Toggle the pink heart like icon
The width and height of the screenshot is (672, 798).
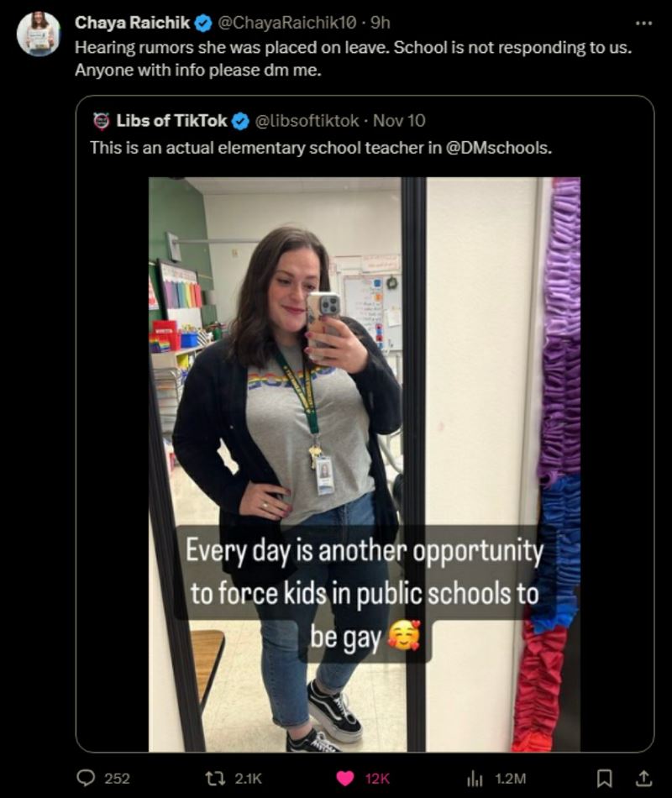point(346,778)
